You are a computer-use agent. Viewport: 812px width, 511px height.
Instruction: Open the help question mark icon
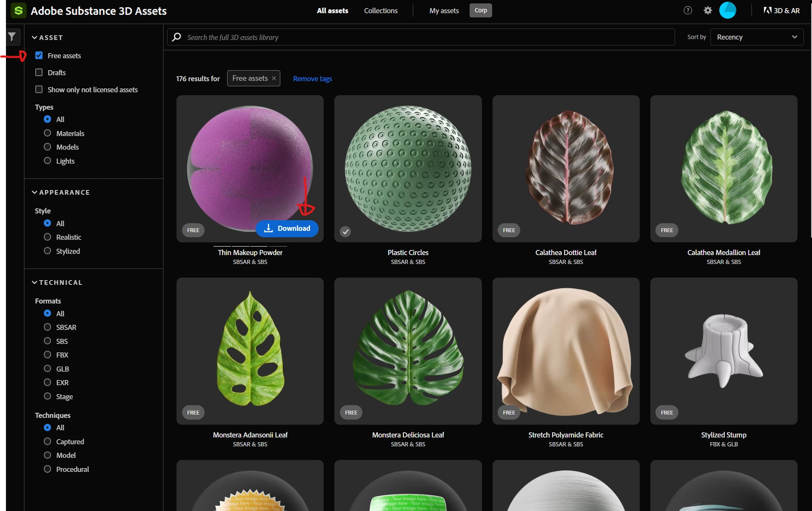click(688, 11)
